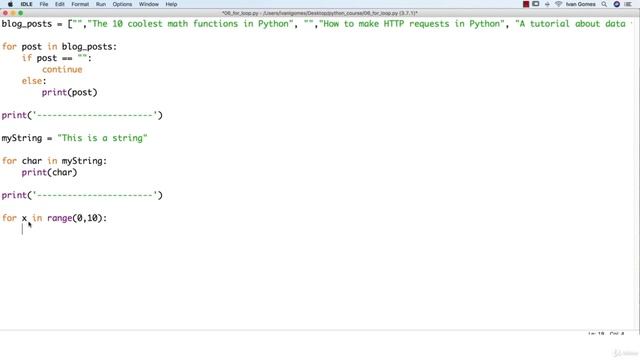This screenshot has width=640, height=360.
Task: Click the eject icon in menu bar
Action: click(x=547, y=4)
